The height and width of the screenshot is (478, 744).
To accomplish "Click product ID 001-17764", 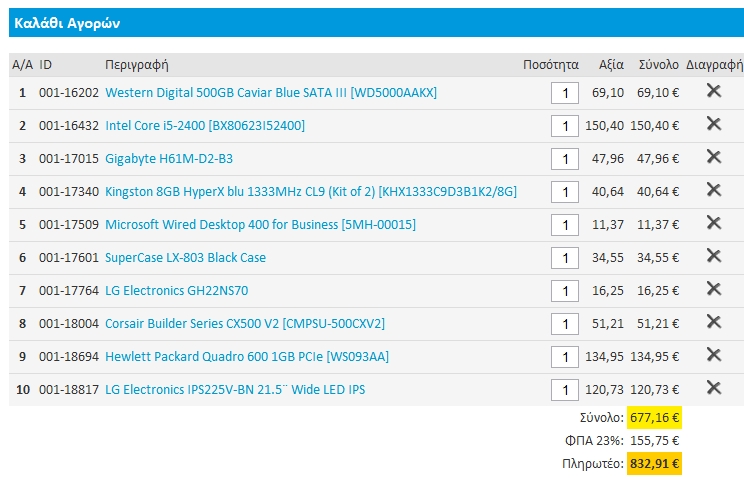I will (x=69, y=291).
